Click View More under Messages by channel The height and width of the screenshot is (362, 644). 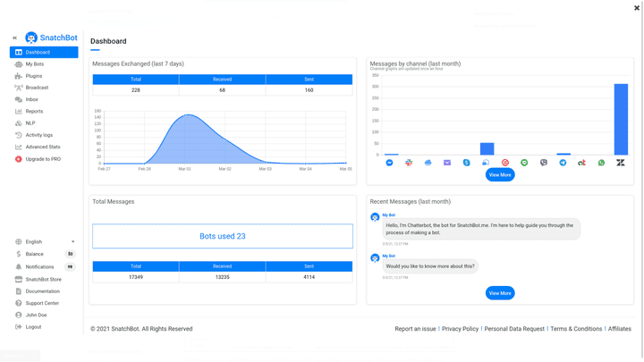(500, 175)
